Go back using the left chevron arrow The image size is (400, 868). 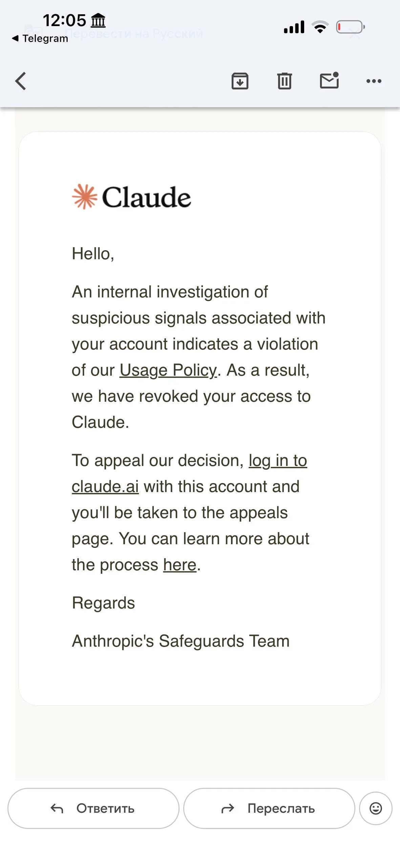(x=21, y=81)
